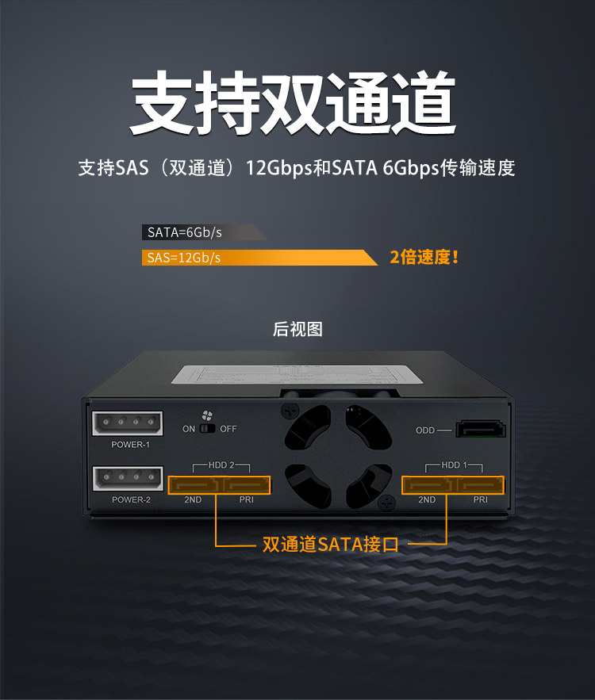Click the 支持双通道 headline

[294, 103]
